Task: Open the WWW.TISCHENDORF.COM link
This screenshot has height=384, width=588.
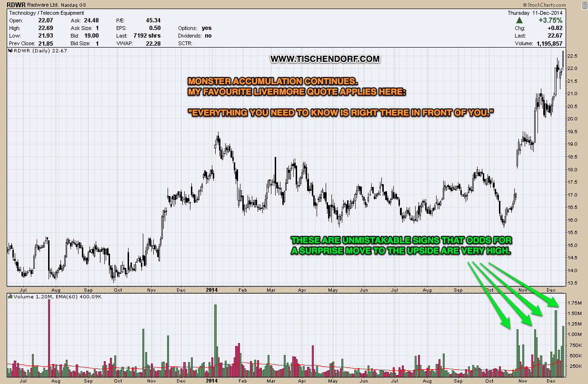Action: pos(326,58)
